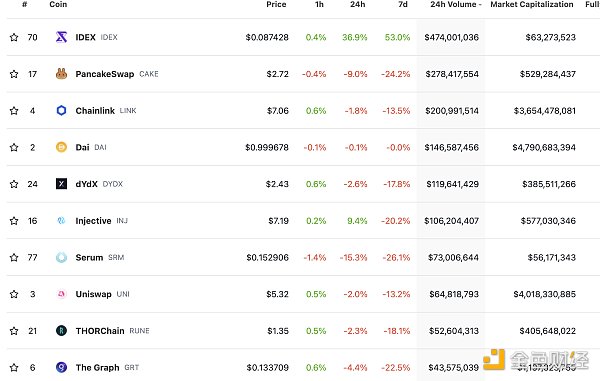This screenshot has height=381, width=600.
Task: Click the Serum logo icon
Action: tap(61, 257)
